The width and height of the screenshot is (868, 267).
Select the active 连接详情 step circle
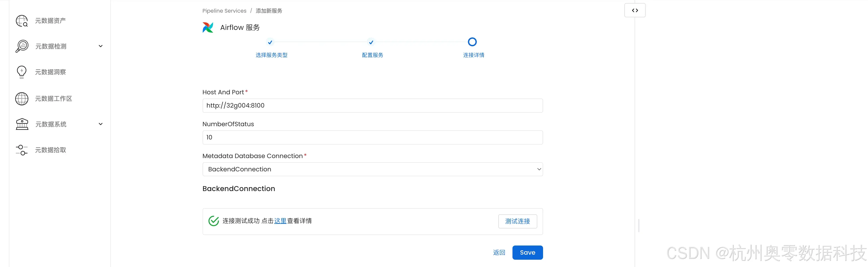[472, 41]
